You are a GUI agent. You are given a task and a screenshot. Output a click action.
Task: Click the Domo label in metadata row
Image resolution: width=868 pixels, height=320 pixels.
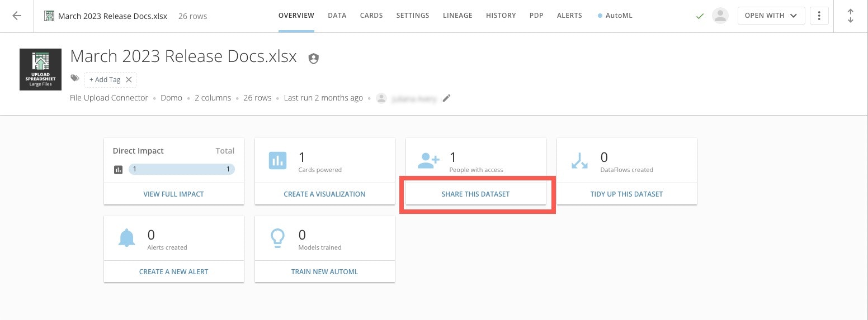[171, 98]
